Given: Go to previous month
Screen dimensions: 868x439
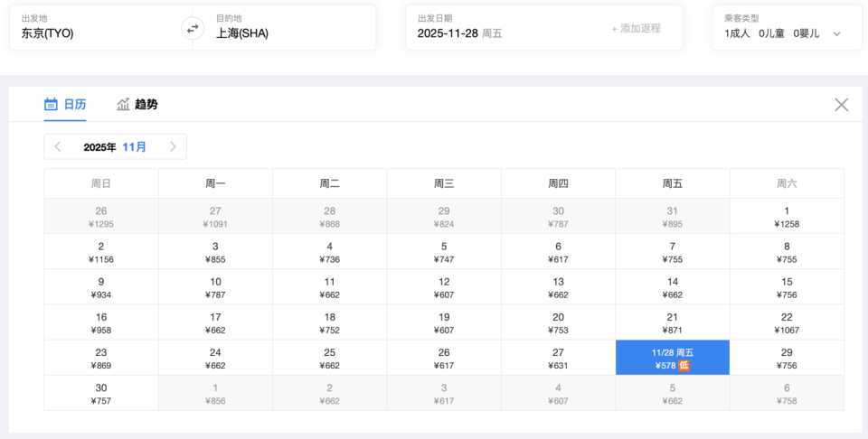Looking at the screenshot, I should click(x=58, y=146).
